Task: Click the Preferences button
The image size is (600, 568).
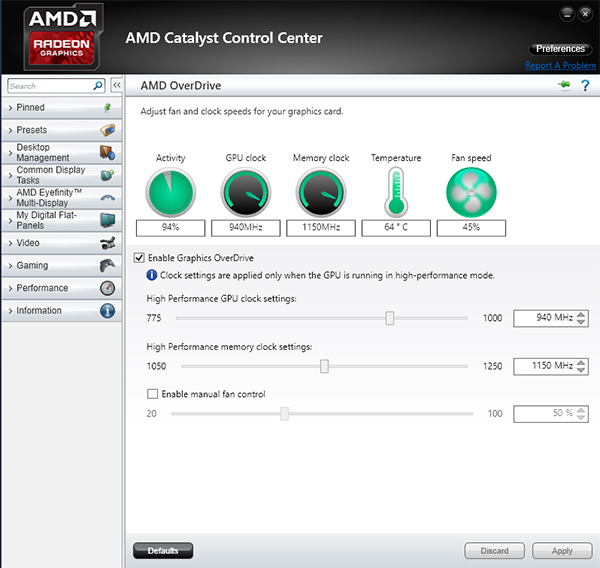Action: [x=560, y=49]
